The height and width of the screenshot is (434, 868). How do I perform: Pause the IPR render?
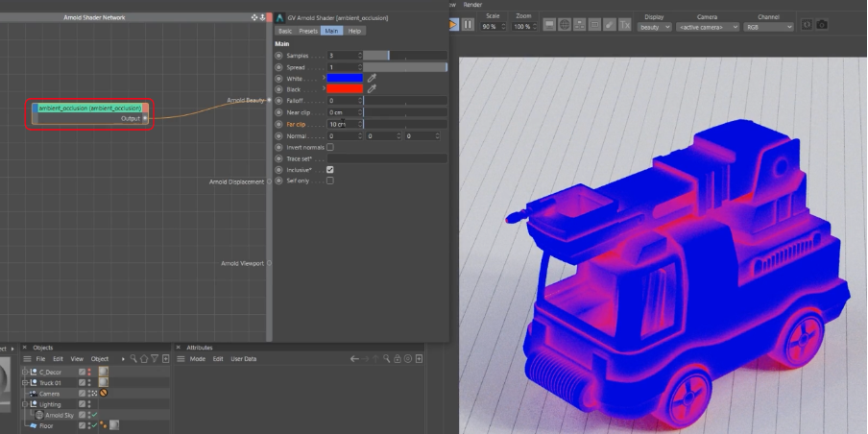click(x=468, y=24)
